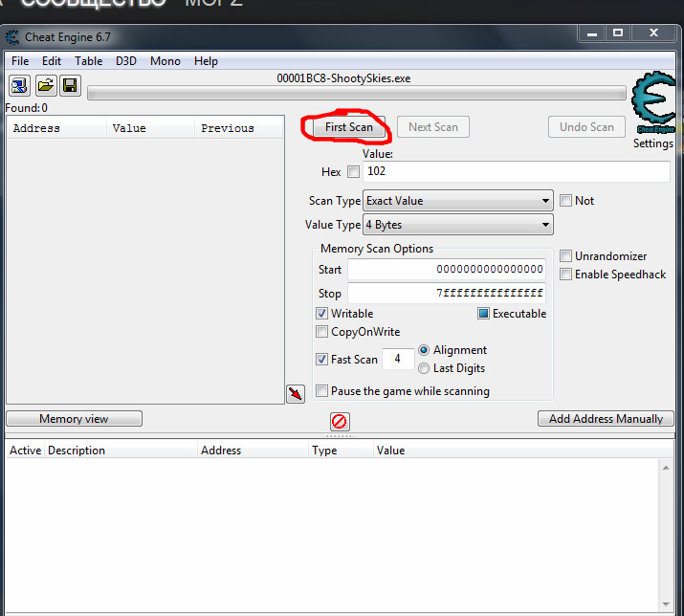Click the Value input field
The image size is (684, 616).
pyautogui.click(x=516, y=171)
